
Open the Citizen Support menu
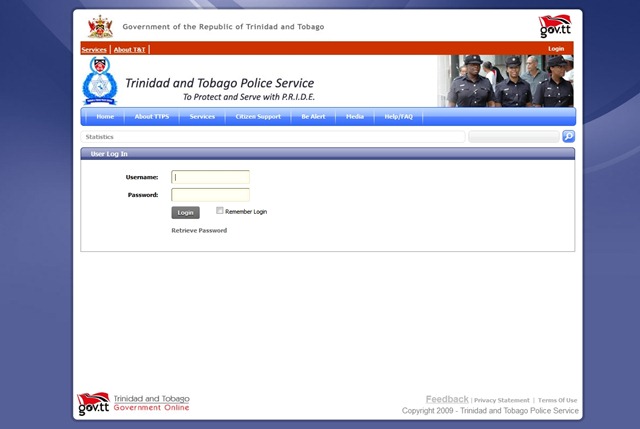[x=258, y=117]
